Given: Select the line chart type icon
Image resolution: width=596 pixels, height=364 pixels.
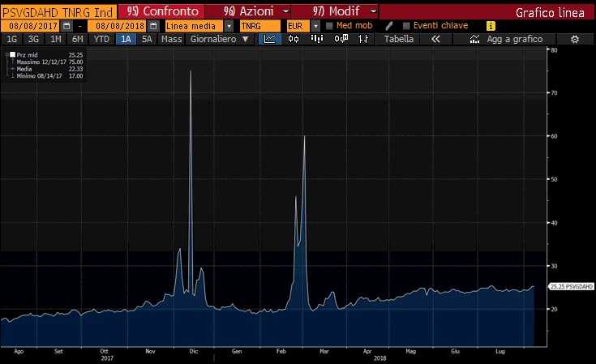Looking at the screenshot, I should [271, 39].
